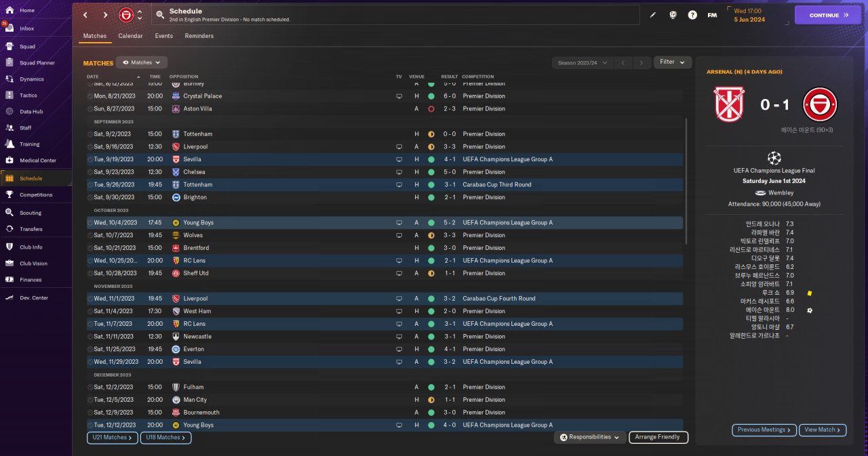Select the Matches tab
This screenshot has width=868, height=456.
[x=95, y=36]
